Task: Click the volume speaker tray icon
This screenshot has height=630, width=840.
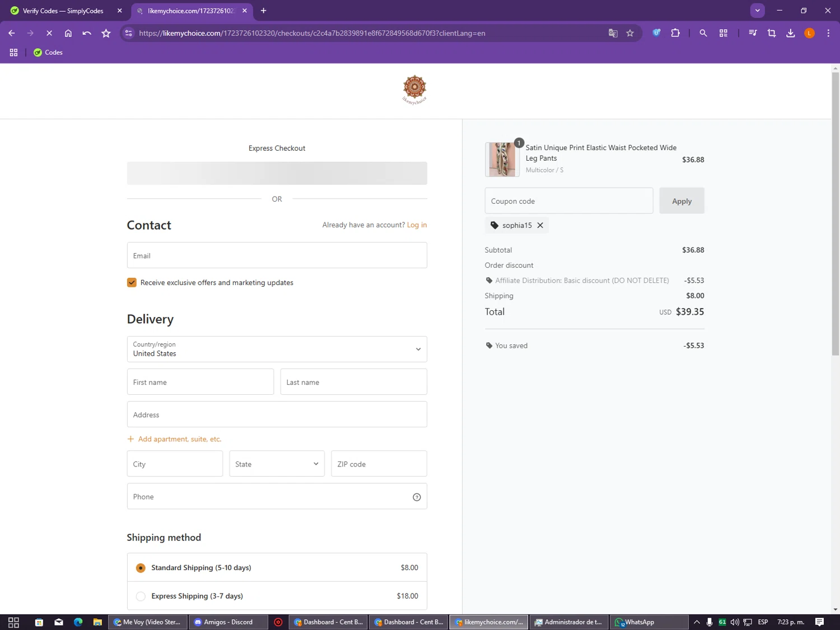Action: 735,622
